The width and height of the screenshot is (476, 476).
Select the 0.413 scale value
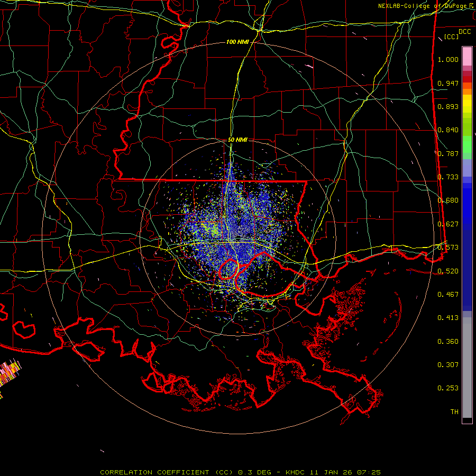(448, 318)
